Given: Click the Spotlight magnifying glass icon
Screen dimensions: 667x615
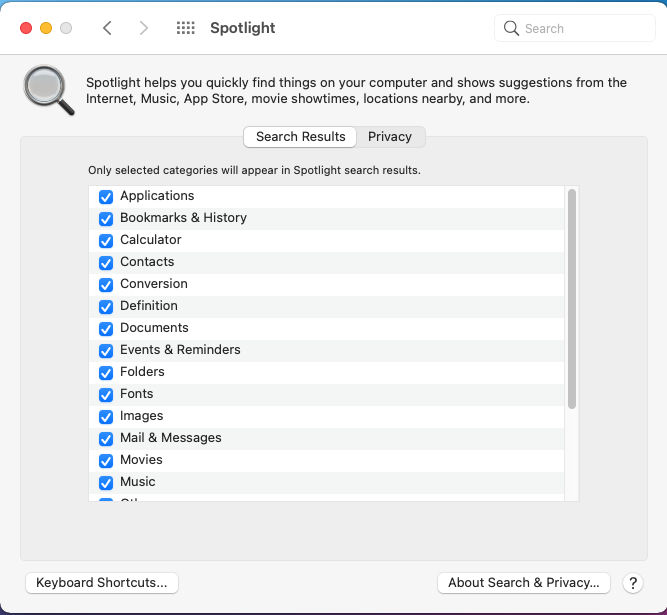Looking at the screenshot, I should [48, 91].
